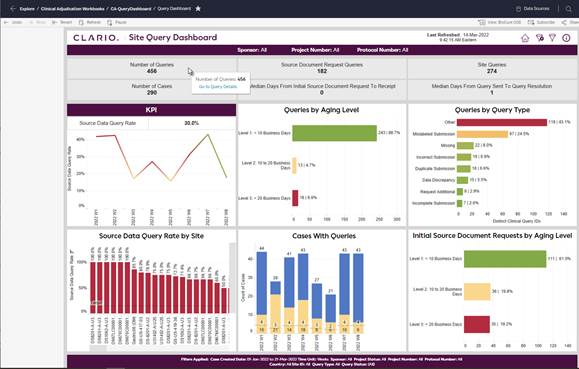Open the search magnifier icon in header

tap(569, 8)
